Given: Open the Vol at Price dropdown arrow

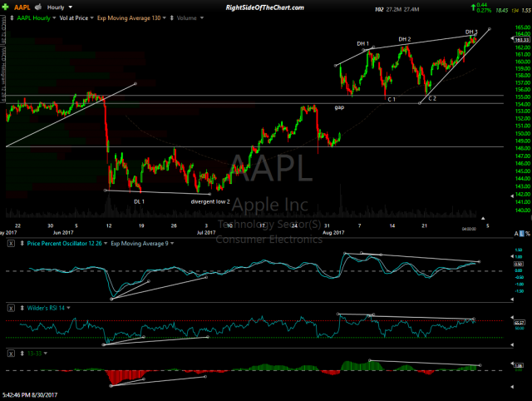Looking at the screenshot, I should pos(91,17).
